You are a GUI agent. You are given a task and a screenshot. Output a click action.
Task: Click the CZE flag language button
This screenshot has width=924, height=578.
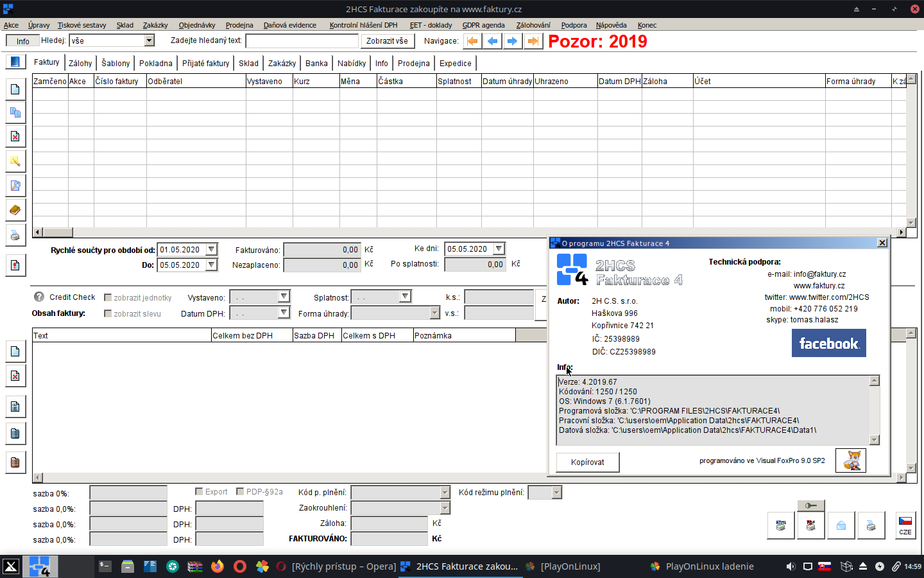(905, 525)
